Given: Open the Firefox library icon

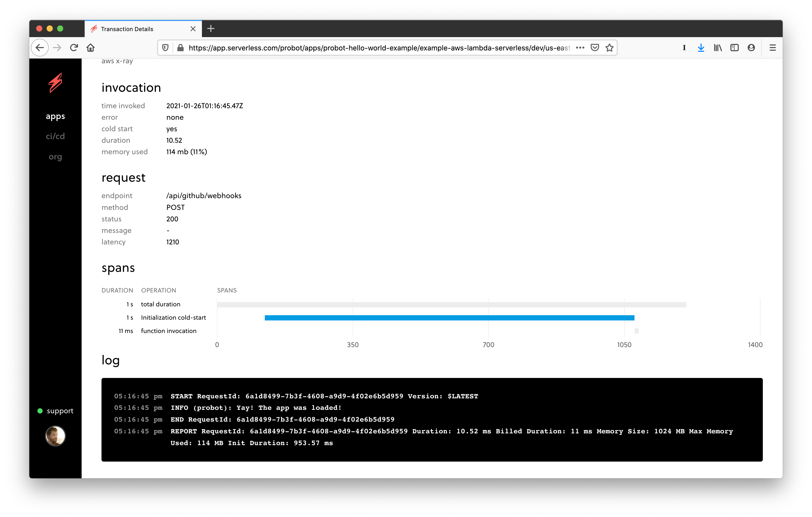Looking at the screenshot, I should click(718, 48).
